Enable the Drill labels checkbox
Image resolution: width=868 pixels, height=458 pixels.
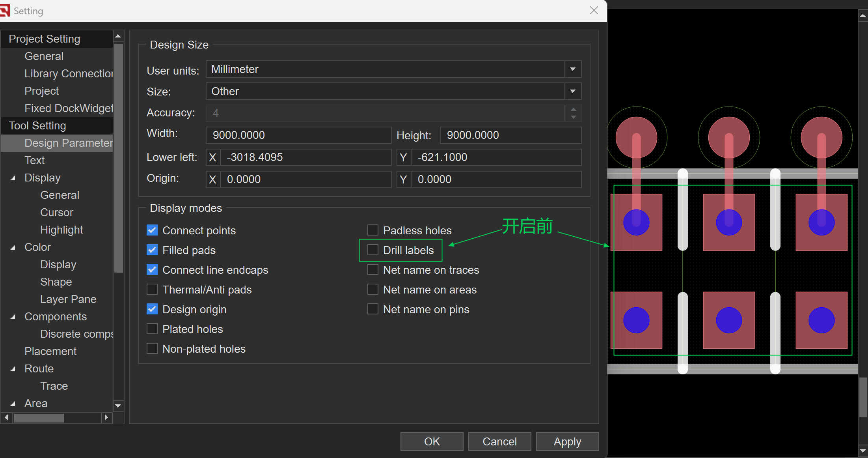tap(373, 250)
